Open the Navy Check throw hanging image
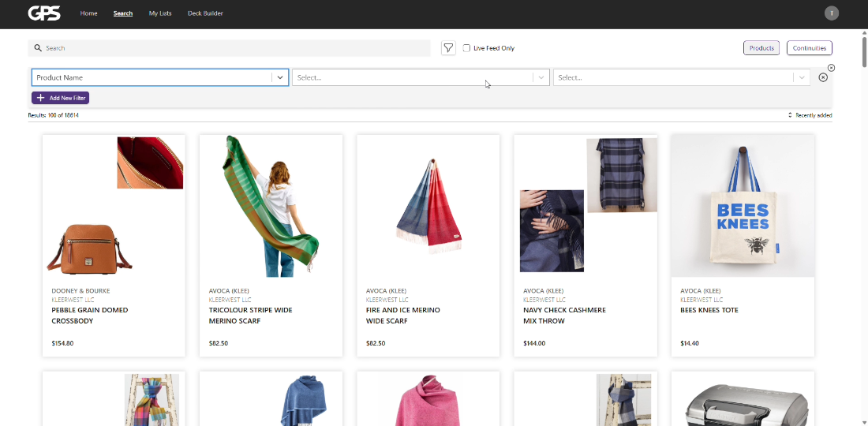The image size is (868, 426). [x=622, y=175]
